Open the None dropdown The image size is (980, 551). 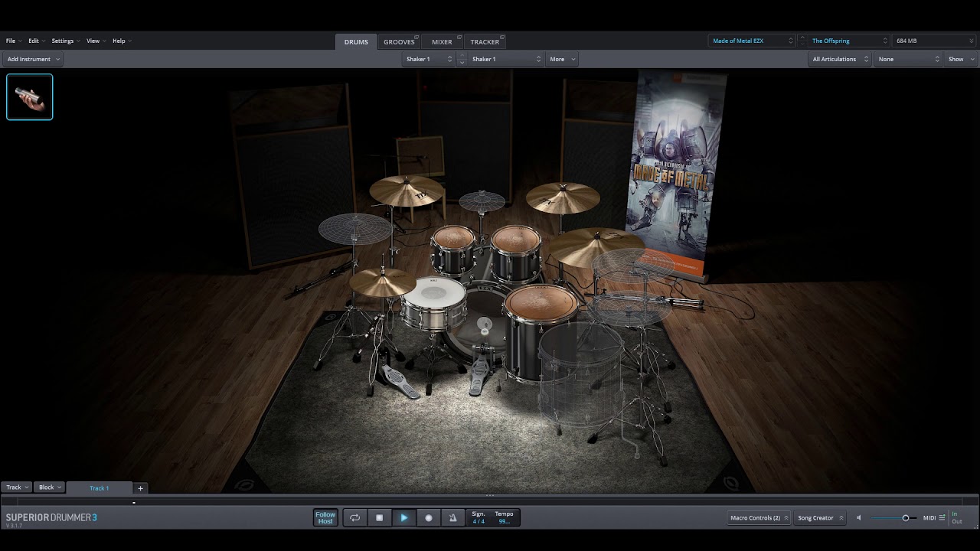coord(909,59)
